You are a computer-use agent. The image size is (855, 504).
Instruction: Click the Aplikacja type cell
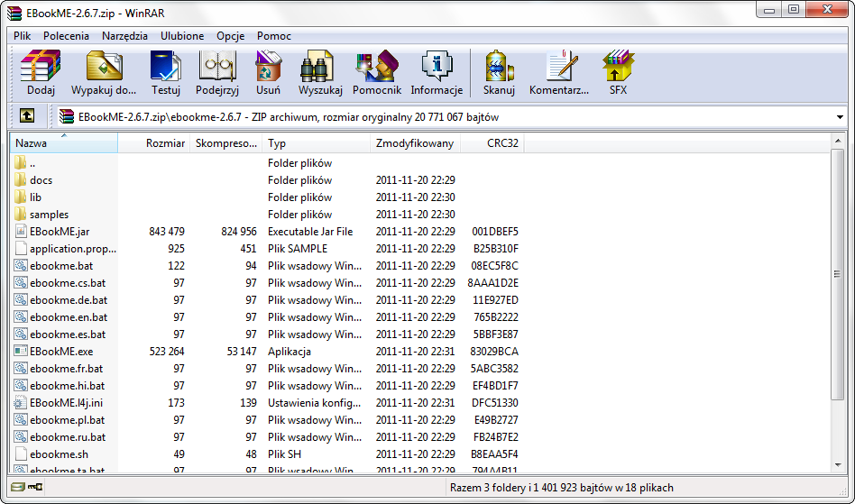click(289, 352)
